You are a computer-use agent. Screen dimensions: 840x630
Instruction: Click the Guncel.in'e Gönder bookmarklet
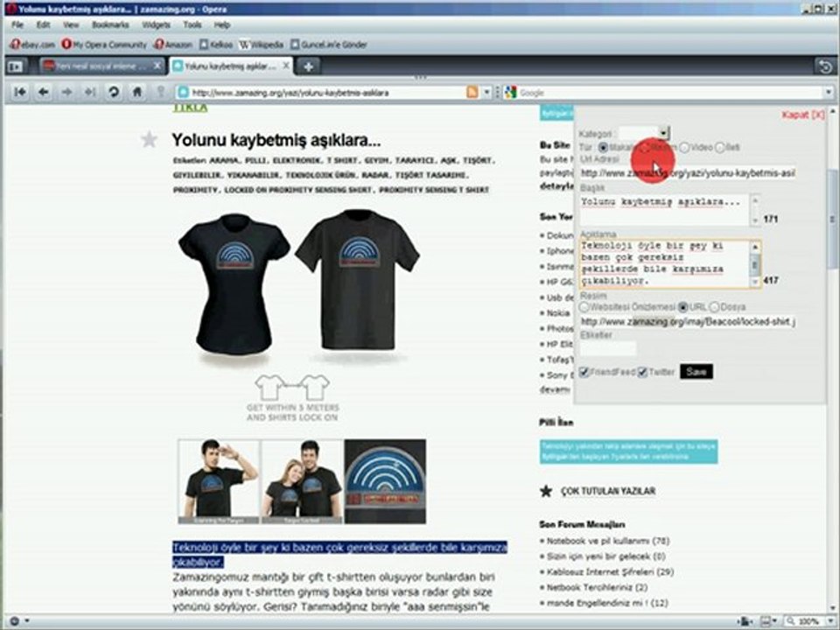click(328, 45)
